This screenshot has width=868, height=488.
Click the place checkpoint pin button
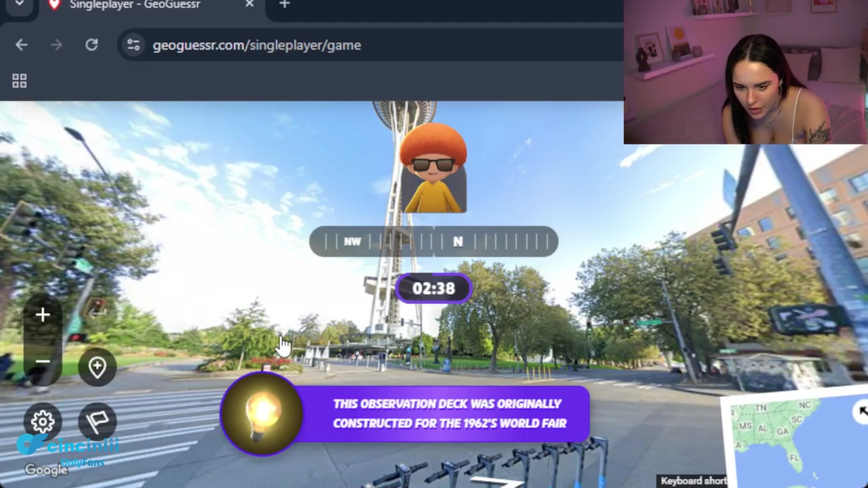97,367
